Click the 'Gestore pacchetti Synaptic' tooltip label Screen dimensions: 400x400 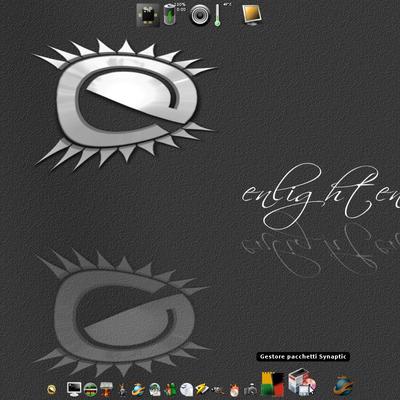click(303, 357)
